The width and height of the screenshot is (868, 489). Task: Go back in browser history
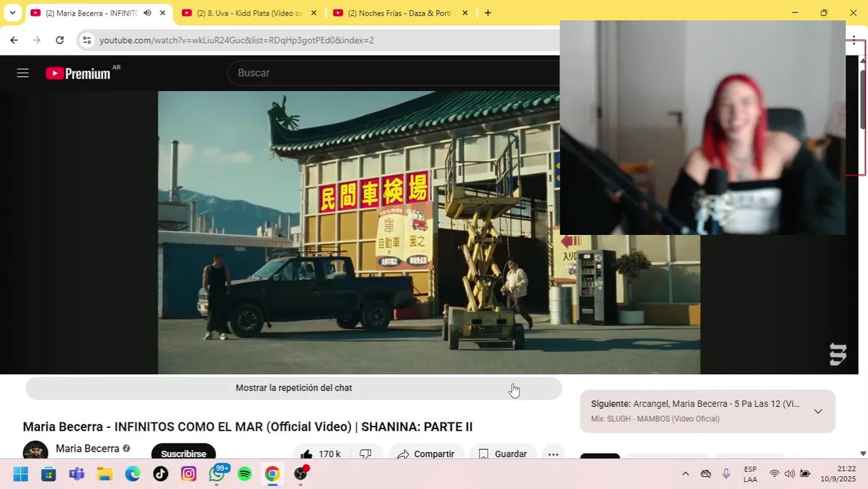point(14,40)
